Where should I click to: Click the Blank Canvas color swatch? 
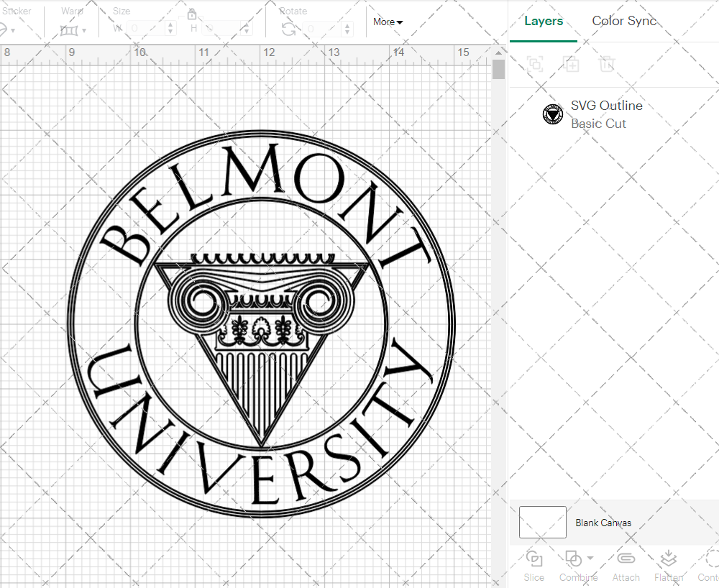click(542, 523)
